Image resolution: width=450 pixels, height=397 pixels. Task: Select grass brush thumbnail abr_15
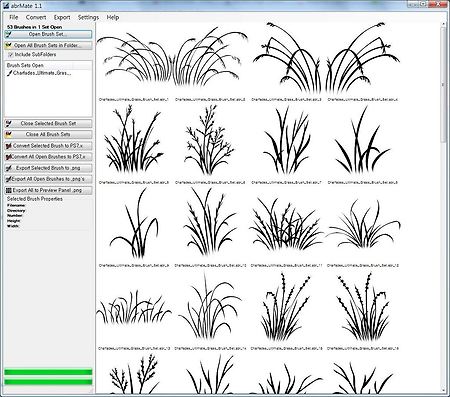[x=286, y=307]
